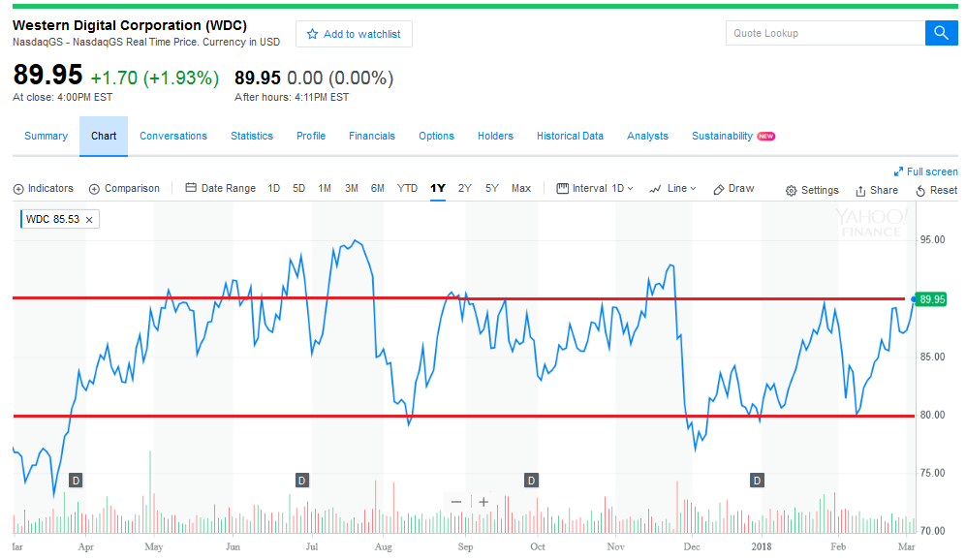Select the 2Y range

click(x=464, y=189)
